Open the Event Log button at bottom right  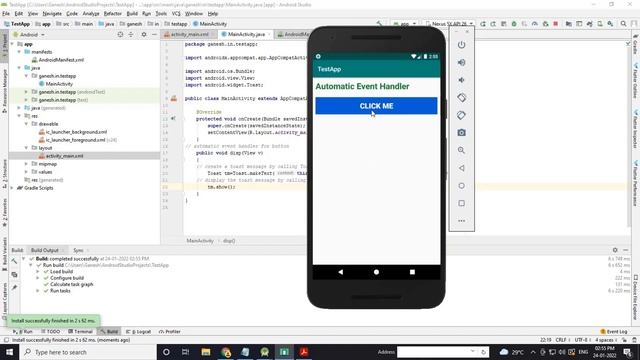tap(613, 331)
